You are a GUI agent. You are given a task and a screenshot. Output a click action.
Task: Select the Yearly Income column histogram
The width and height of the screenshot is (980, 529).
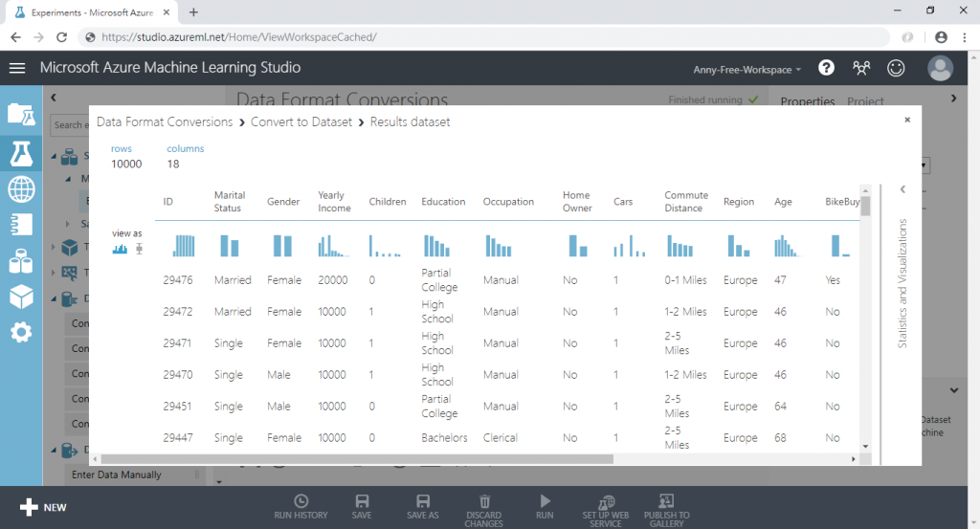tap(333, 246)
